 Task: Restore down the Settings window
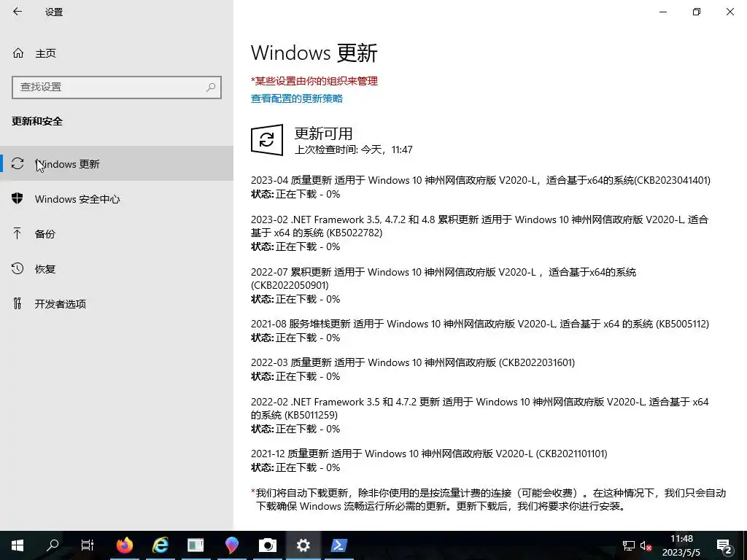(697, 12)
